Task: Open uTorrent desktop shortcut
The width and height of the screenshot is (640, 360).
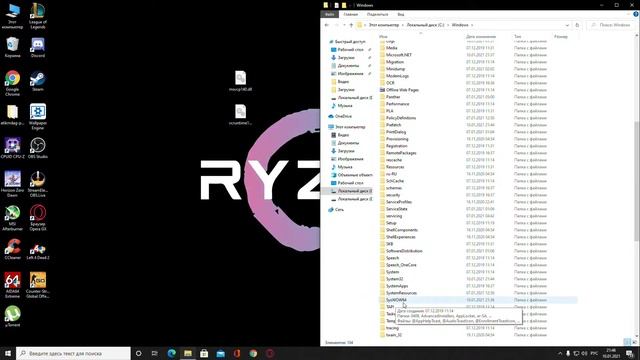Action: click(12, 317)
